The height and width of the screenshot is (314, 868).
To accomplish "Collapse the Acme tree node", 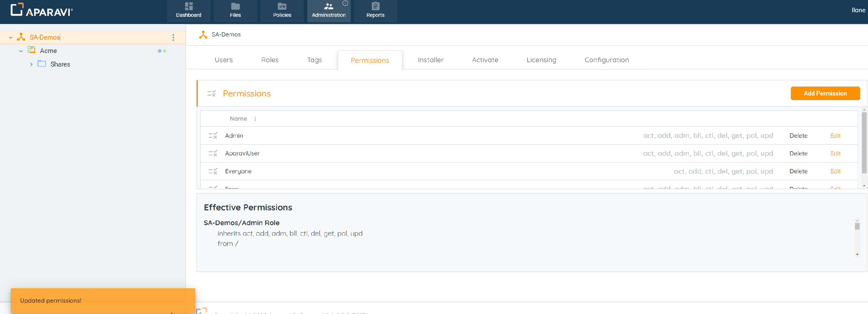I will 21,51.
